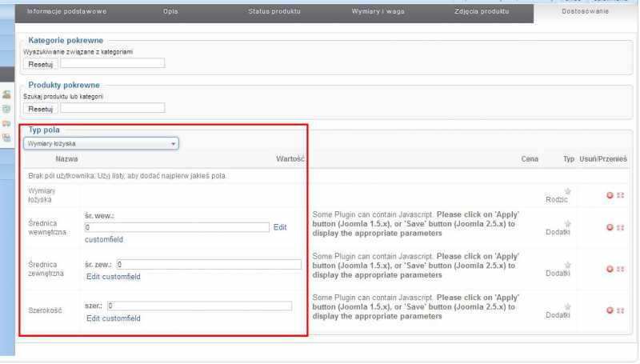640x364 pixels.
Task: Click the move handle icon for Szerokość row
Action: tap(621, 310)
